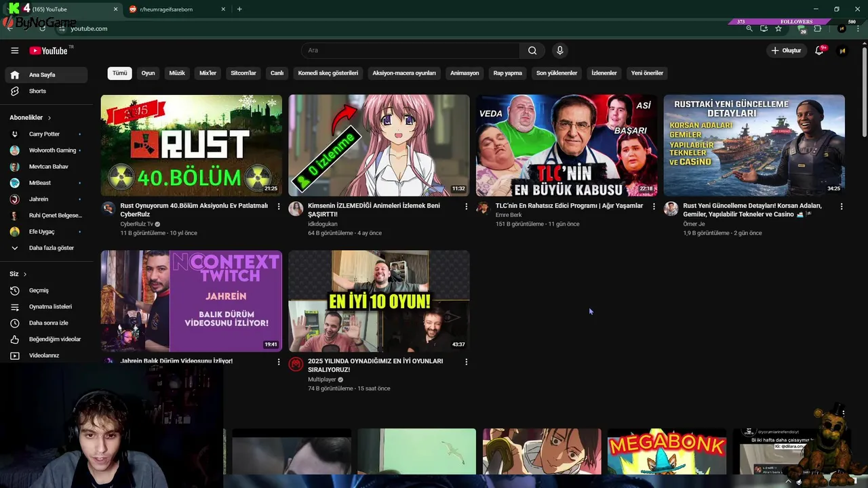Open Ruhi Çenet Belgese... channel

47,216
